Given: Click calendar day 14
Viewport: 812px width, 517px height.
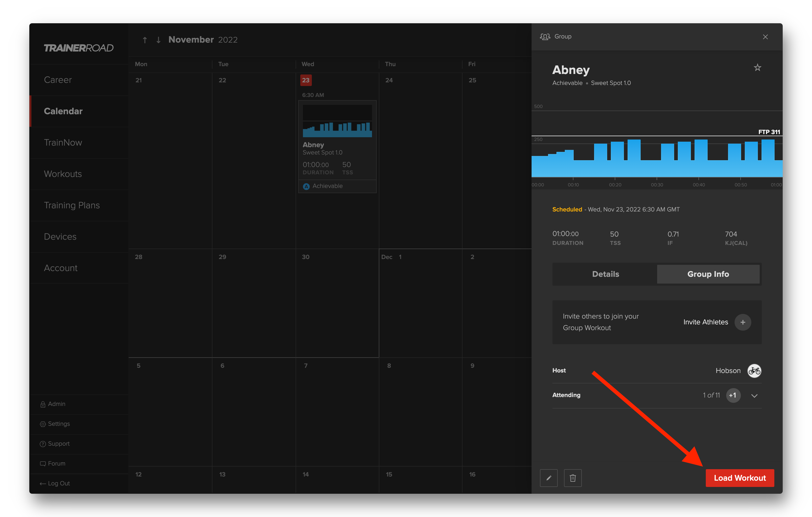Looking at the screenshot, I should tap(306, 474).
